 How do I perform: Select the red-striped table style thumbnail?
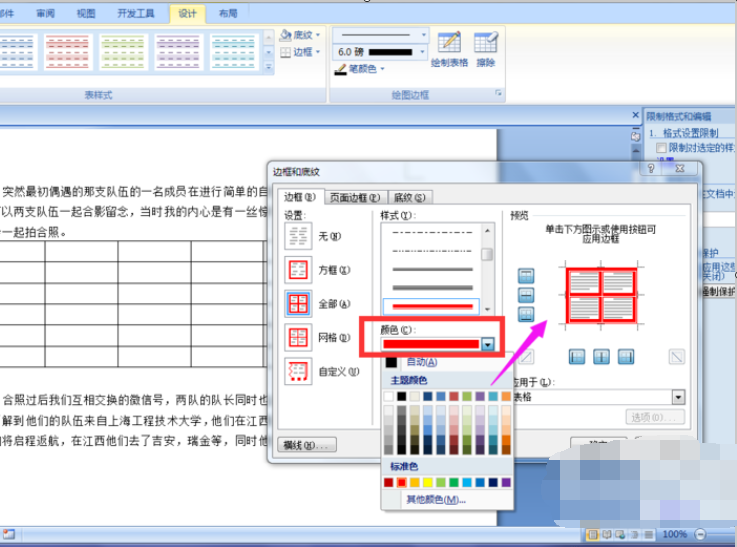(x=67, y=52)
